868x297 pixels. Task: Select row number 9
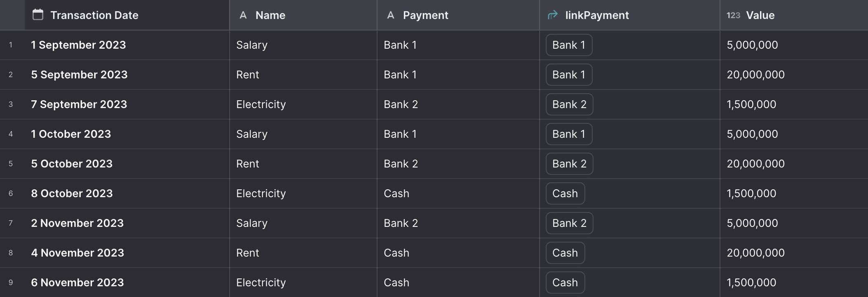point(11,283)
